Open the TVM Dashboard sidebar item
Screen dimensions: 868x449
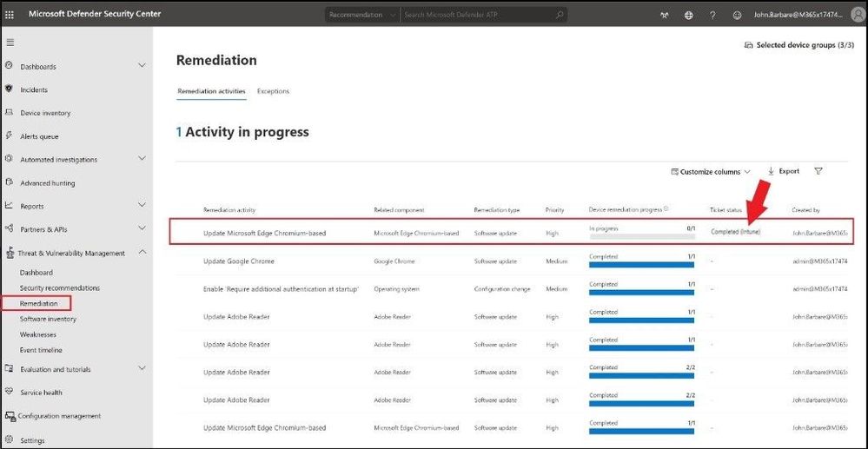coord(36,273)
